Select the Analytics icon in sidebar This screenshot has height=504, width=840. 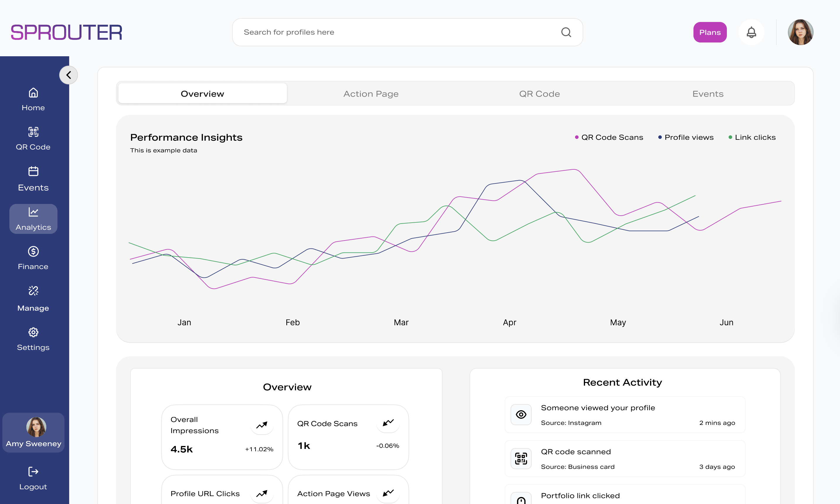33,212
